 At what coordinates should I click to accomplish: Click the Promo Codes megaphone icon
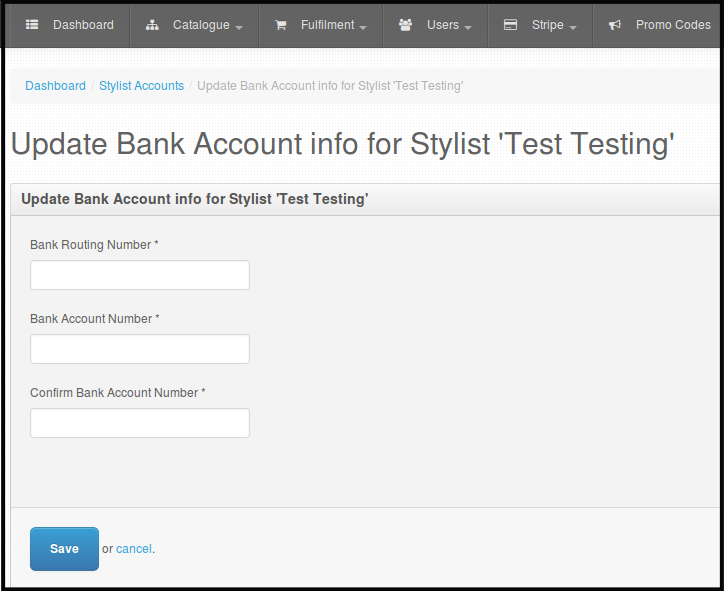615,25
